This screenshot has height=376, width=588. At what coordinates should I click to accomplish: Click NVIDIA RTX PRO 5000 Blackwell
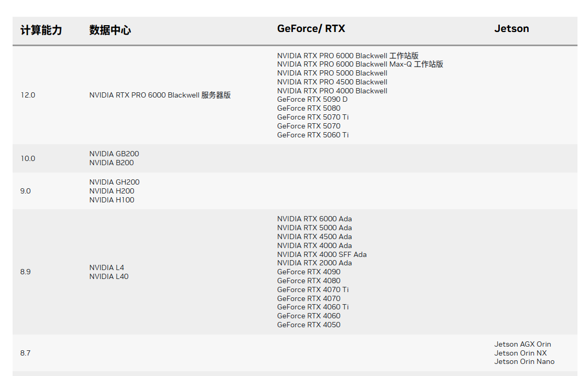[332, 73]
